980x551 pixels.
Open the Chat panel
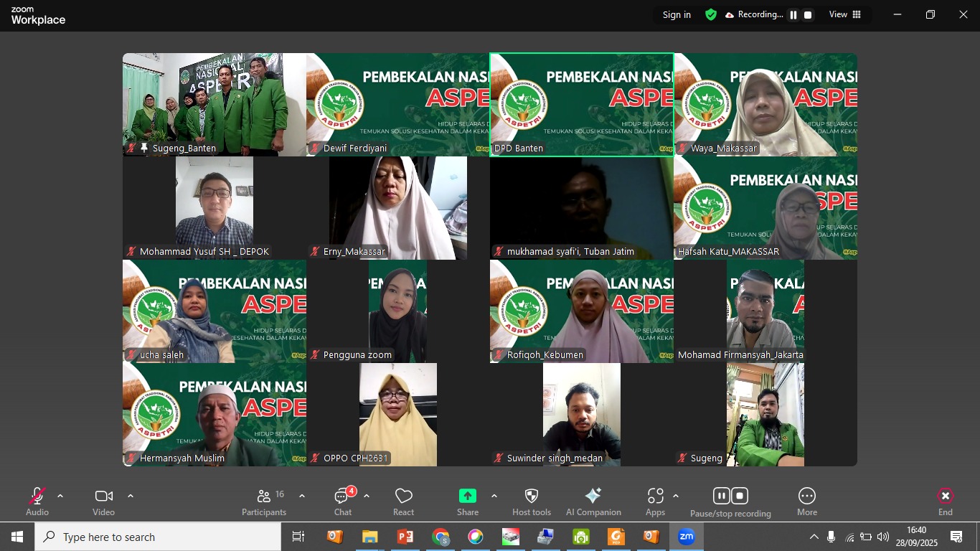pyautogui.click(x=343, y=501)
